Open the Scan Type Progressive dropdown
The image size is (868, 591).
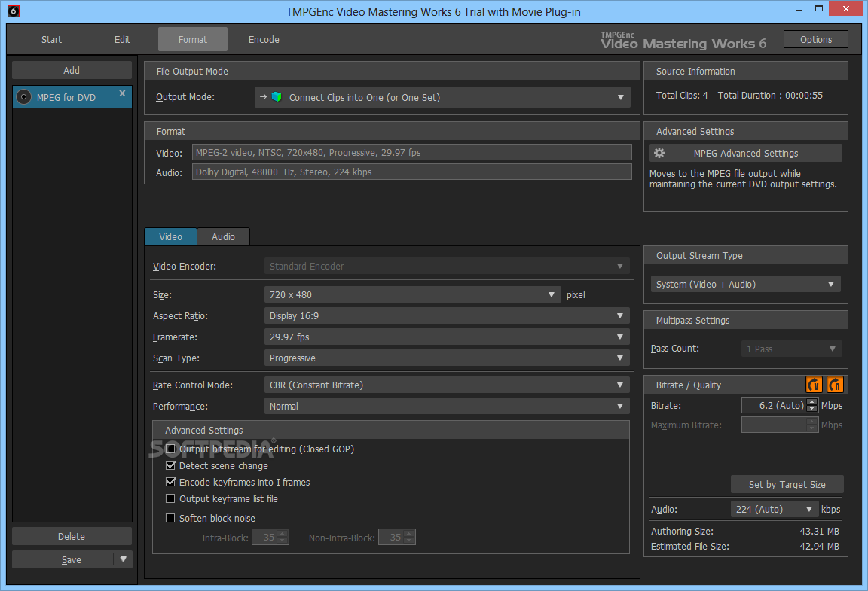click(447, 358)
